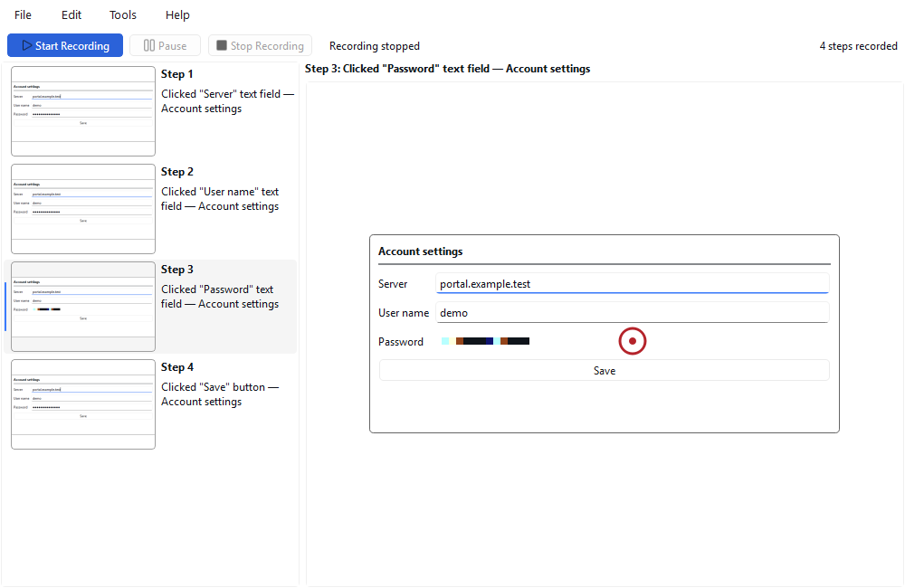The image size is (905, 588).
Task: Click the User name field showing demo
Action: point(633,312)
